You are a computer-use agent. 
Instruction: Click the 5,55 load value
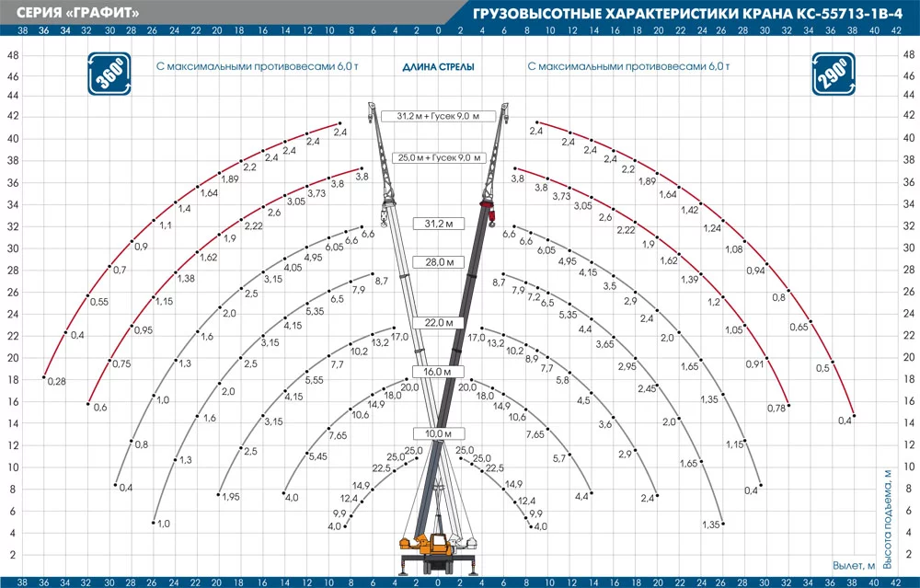pos(314,380)
